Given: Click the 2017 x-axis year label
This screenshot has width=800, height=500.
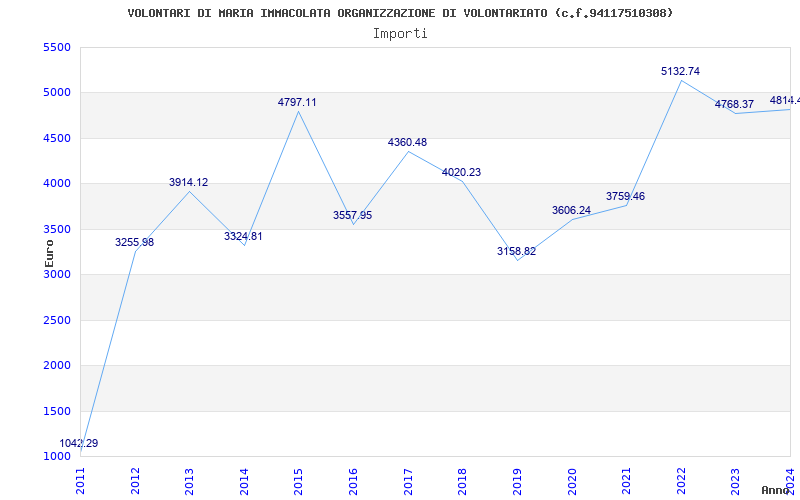Looking at the screenshot, I should (x=408, y=481).
